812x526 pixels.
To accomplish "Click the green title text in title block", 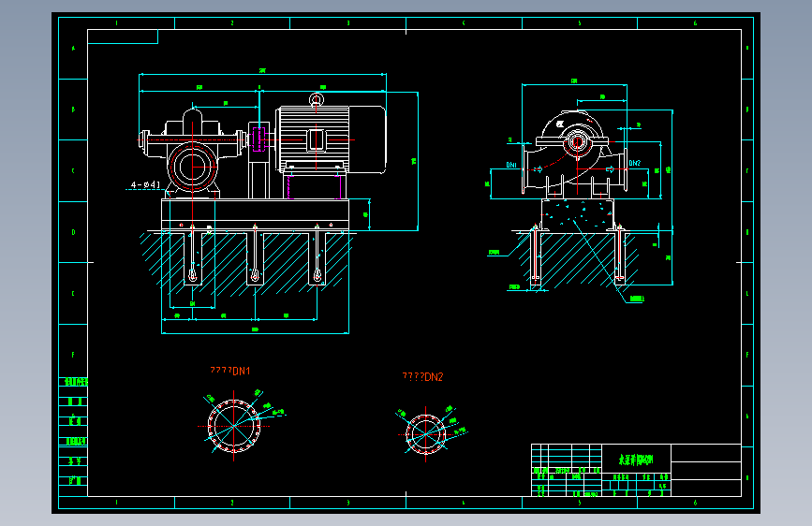I will tap(636, 460).
